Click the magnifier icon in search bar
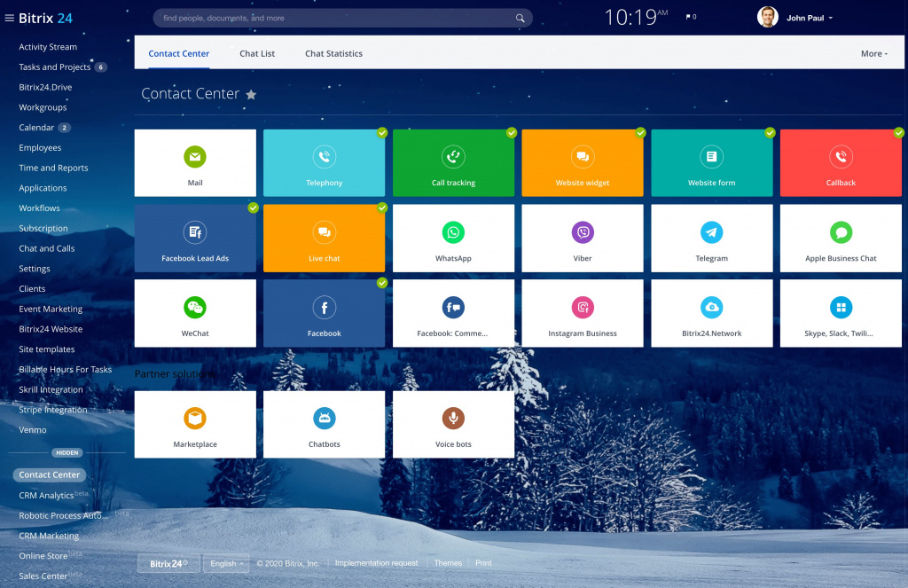Viewport: 908px width, 588px height. [x=521, y=18]
